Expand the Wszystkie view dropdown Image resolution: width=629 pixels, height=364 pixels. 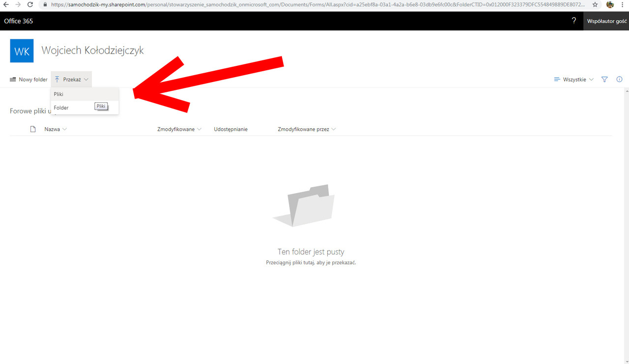(576, 79)
